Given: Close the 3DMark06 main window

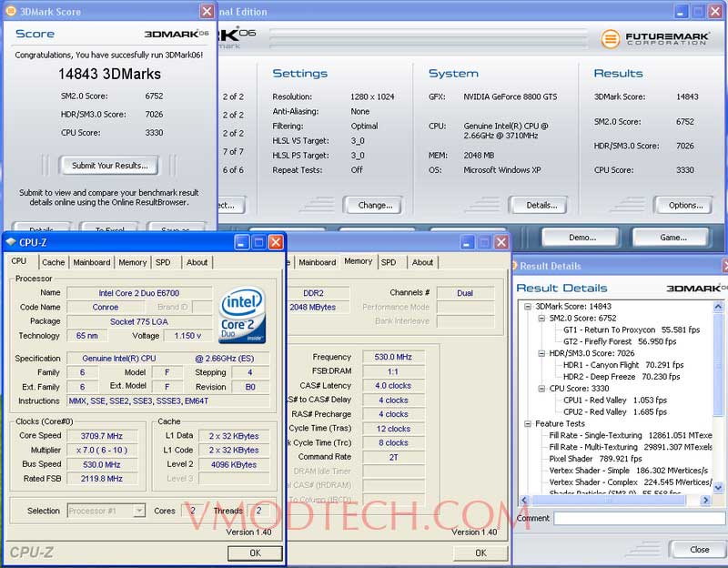Looking at the screenshot, I should click(715, 12).
